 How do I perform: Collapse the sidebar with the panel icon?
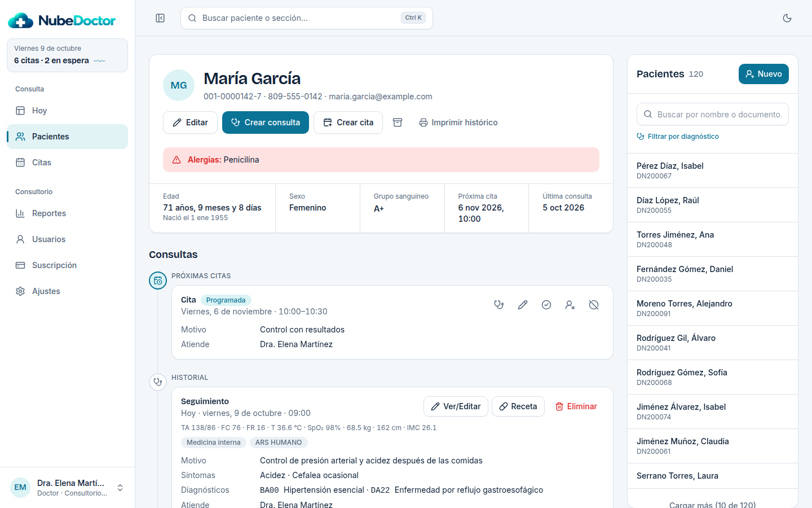point(160,18)
